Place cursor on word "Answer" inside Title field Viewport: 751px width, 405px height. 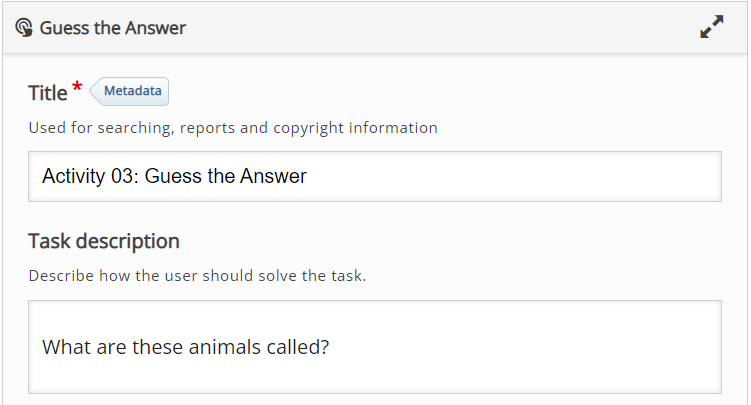point(273,176)
